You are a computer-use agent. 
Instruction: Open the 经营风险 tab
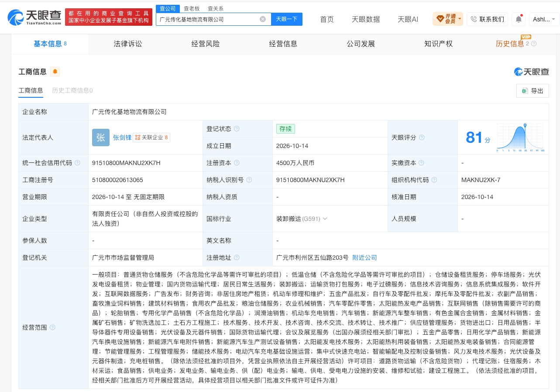(x=206, y=44)
